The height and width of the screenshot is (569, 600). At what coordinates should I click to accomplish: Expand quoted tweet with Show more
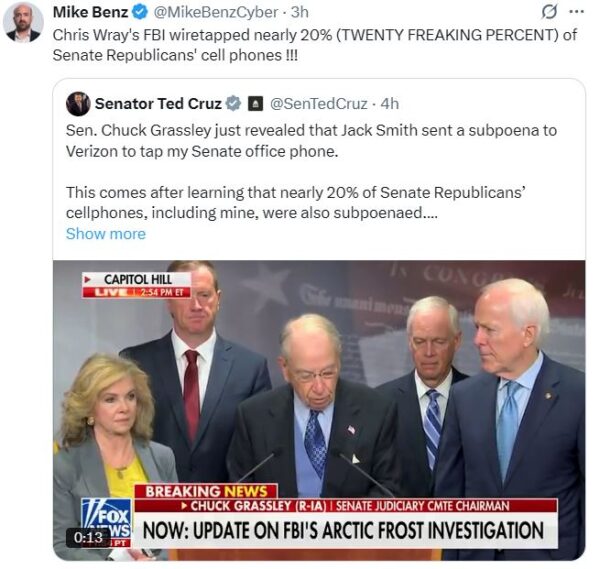click(x=106, y=234)
